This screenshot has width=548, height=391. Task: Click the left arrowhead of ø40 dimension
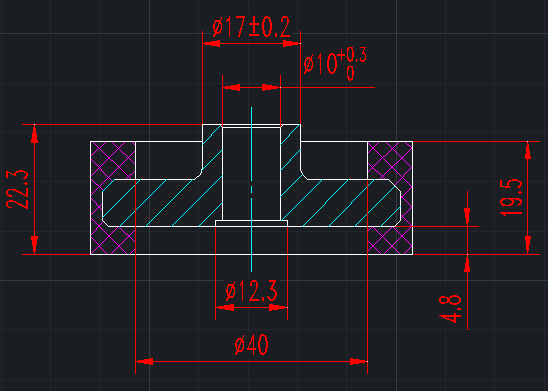coord(144,361)
